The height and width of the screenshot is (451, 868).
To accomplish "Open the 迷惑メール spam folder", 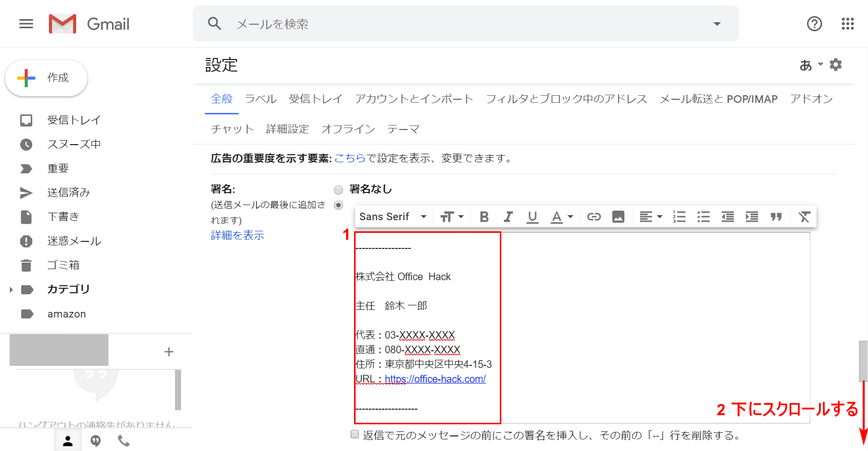I will 74,241.
